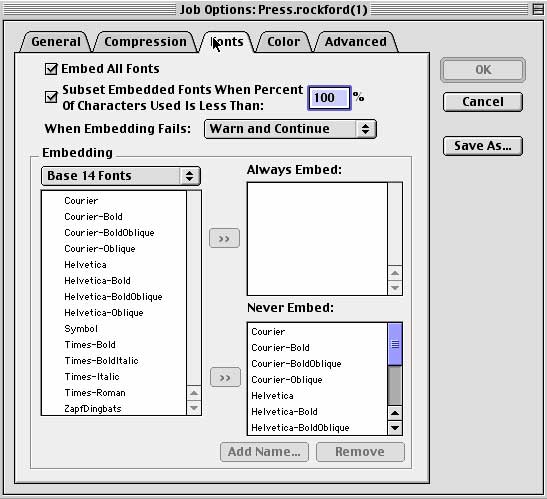The width and height of the screenshot is (547, 499).
Task: Switch to the Compression tab
Action: click(x=145, y=42)
